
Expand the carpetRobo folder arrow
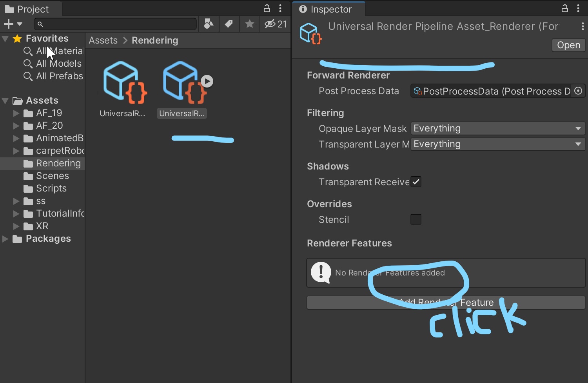(x=16, y=151)
